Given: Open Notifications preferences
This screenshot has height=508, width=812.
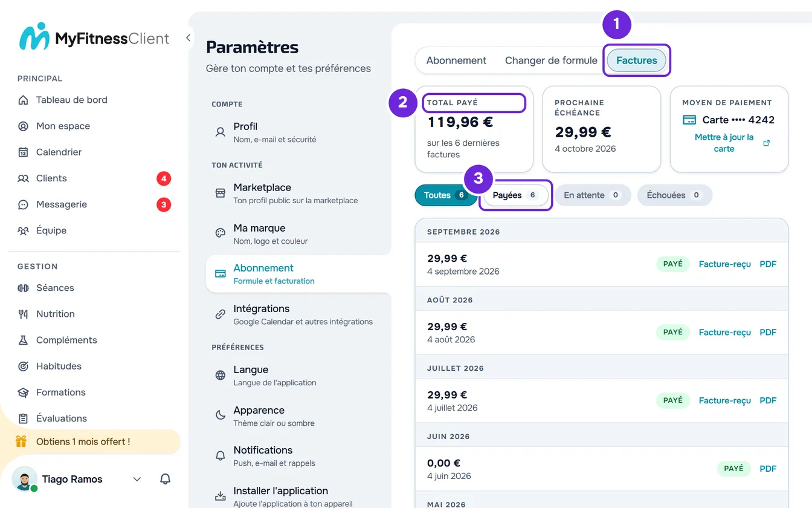Looking at the screenshot, I should (298, 455).
